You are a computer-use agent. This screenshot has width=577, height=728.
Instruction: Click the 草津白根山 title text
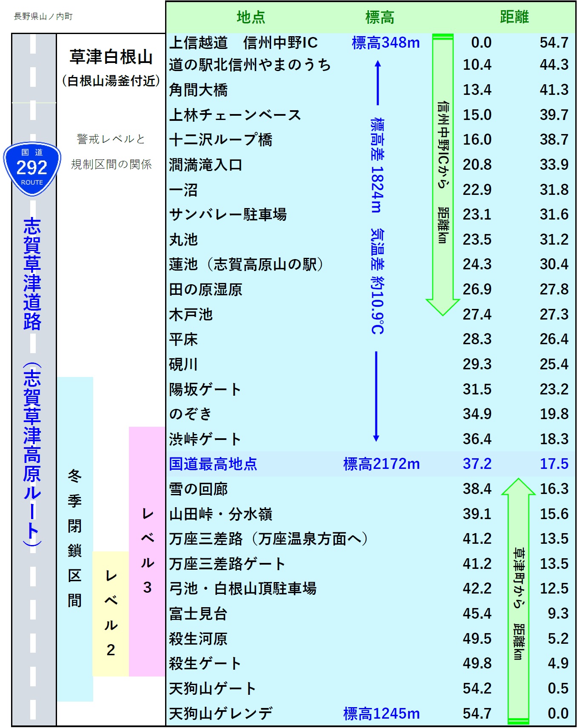click(111, 57)
